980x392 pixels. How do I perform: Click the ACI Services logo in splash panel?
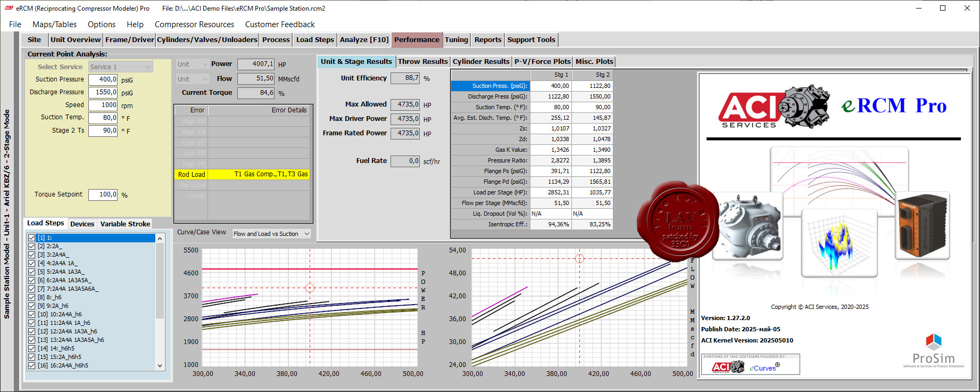tap(774, 107)
